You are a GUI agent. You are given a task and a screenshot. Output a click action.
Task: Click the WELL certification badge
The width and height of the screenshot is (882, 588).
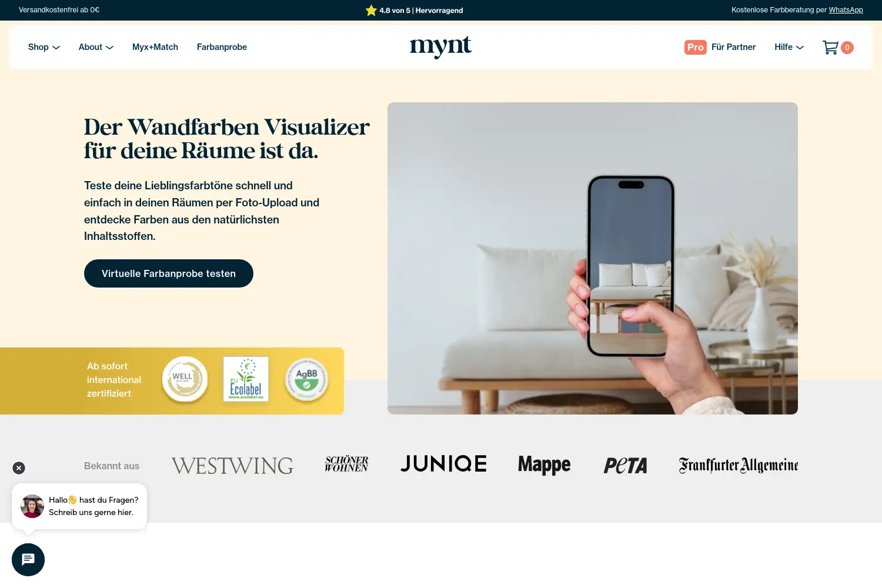185,379
